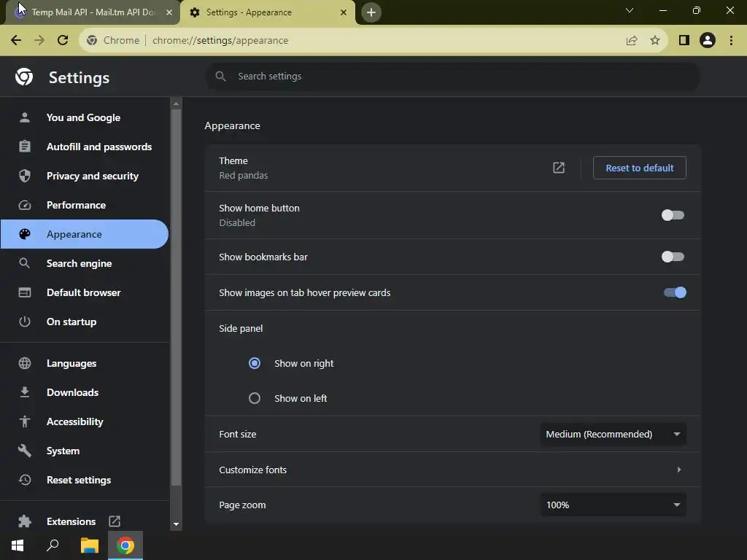This screenshot has height=560, width=747.
Task: Click the Reset settings clock icon
Action: pyautogui.click(x=24, y=480)
